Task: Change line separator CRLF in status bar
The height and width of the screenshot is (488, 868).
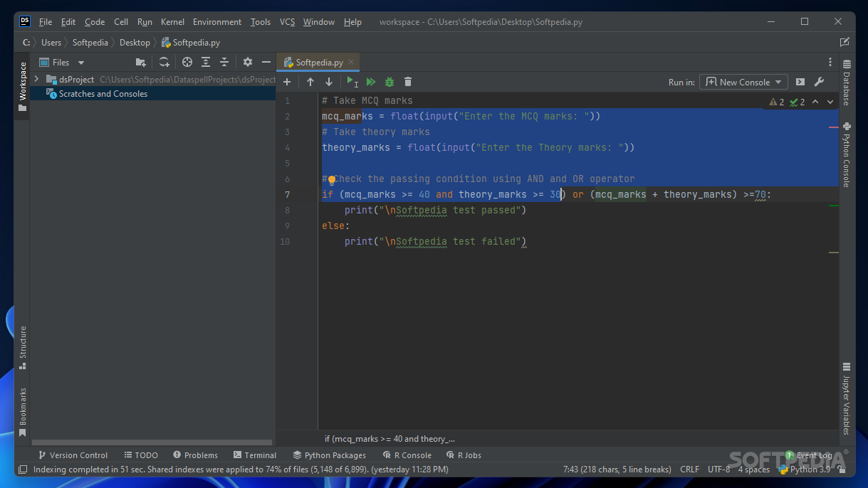Action: [689, 470]
